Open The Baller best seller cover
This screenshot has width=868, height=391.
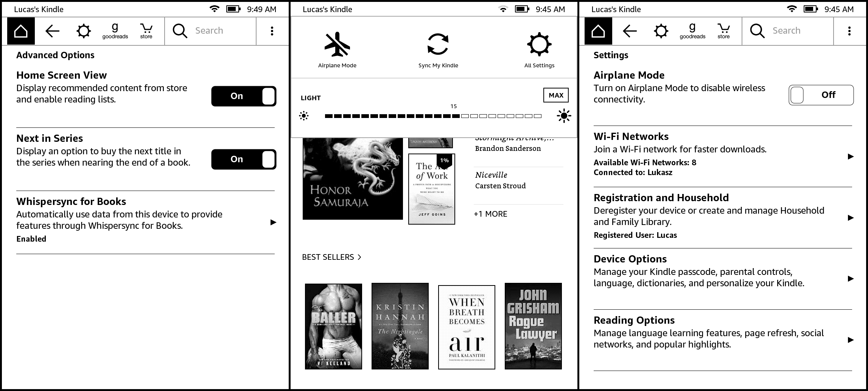pos(333,326)
